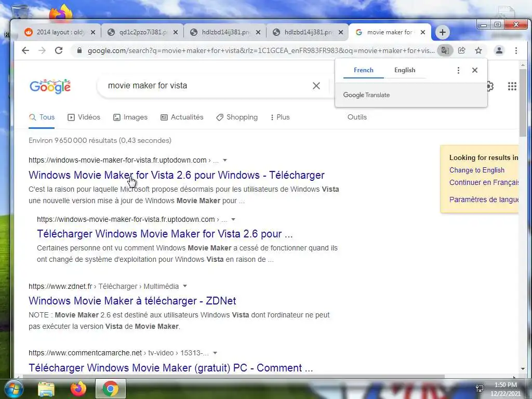Close the 'movie maker for' tab
The width and height of the screenshot is (532, 399).
(x=423, y=32)
